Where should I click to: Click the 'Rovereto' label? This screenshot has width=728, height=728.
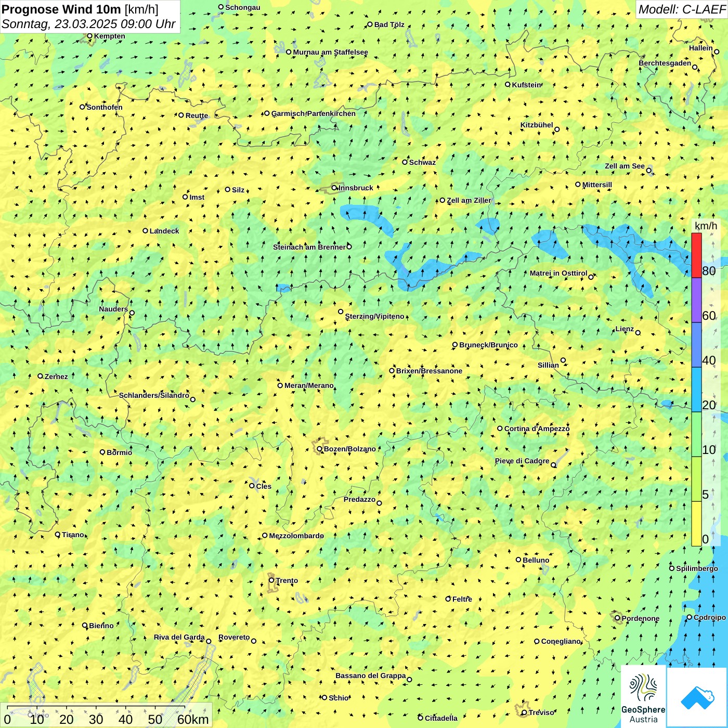(234, 637)
